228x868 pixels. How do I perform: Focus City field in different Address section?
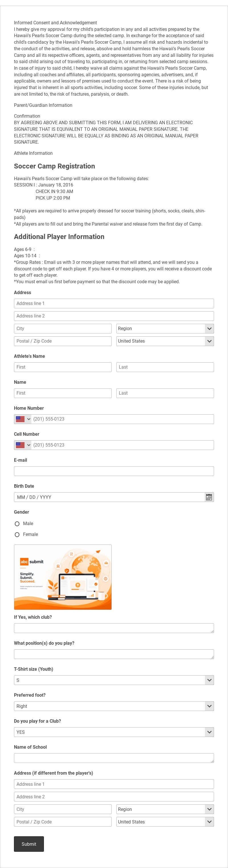(x=63, y=809)
